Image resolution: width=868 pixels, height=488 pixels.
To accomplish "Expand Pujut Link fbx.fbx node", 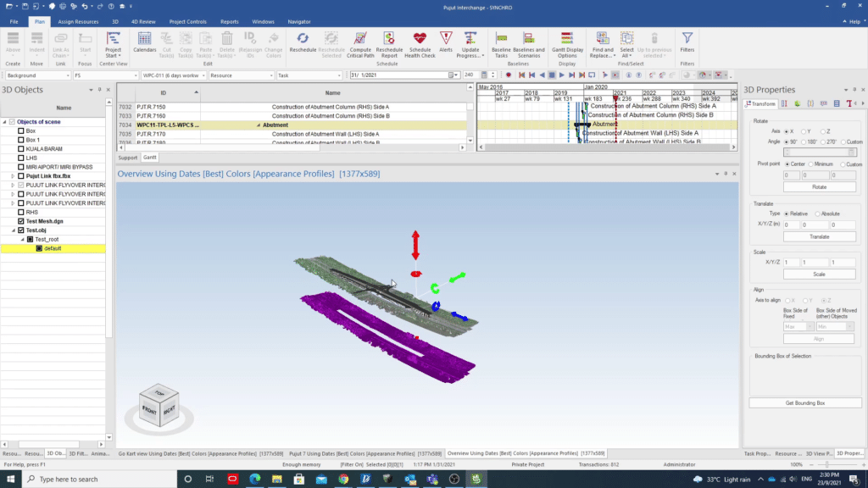I will pyautogui.click(x=13, y=176).
